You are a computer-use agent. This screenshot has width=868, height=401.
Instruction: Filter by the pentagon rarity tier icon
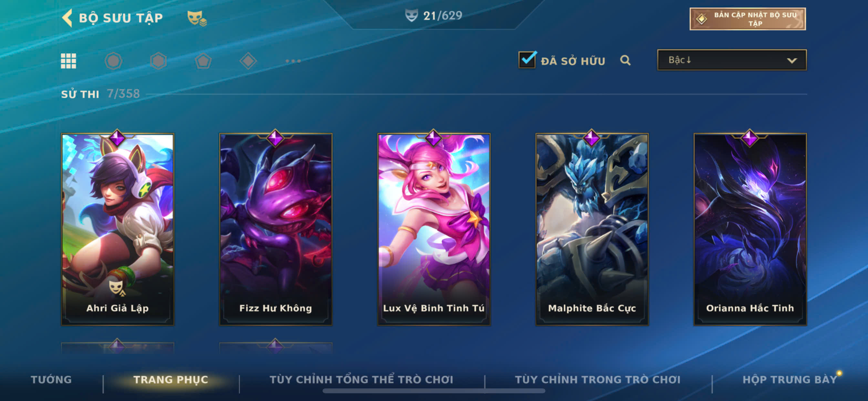click(x=203, y=61)
